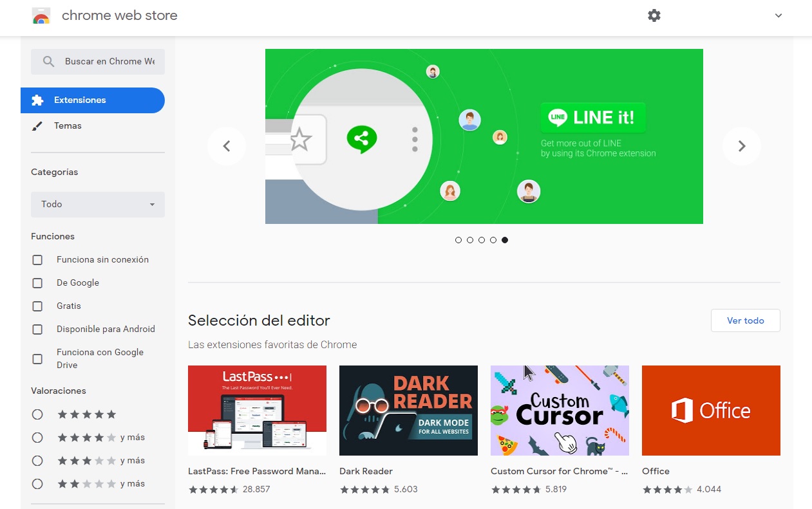Click the green LINE share icon in banner
The width and height of the screenshot is (812, 509).
tap(362, 138)
